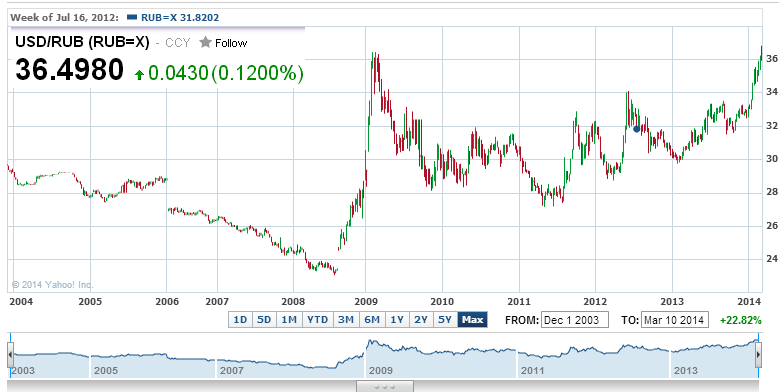This screenshot has width=779, height=392.
Task: Set chart range to 3M
Action: pos(346,320)
